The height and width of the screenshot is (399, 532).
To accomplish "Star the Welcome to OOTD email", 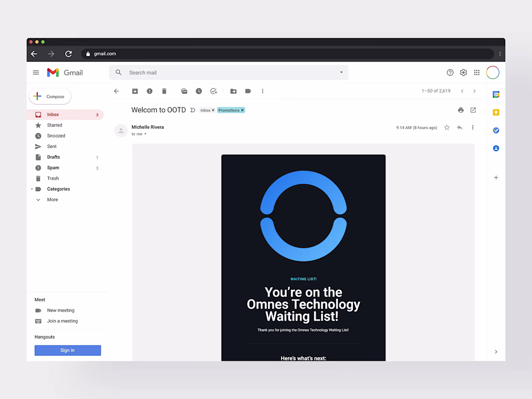I will click(447, 128).
